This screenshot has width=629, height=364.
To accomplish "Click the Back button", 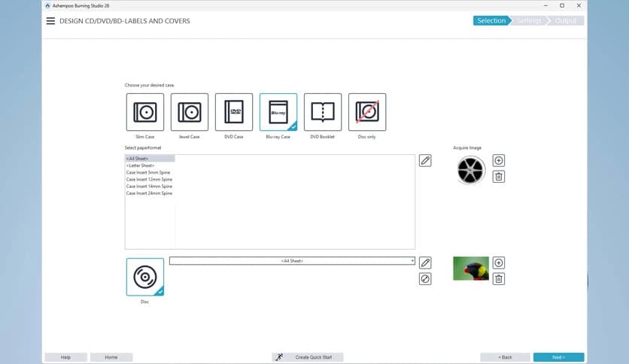I will (505, 357).
